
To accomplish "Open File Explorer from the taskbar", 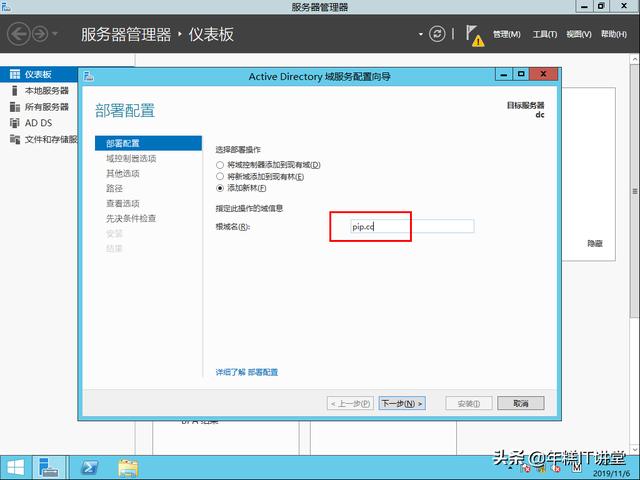I will point(128,468).
